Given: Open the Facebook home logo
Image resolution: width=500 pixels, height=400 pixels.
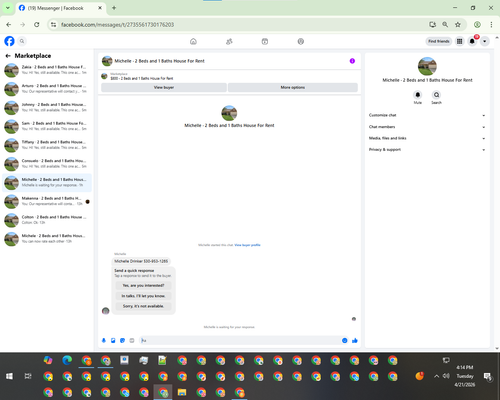Looking at the screenshot, I should pyautogui.click(x=9, y=41).
